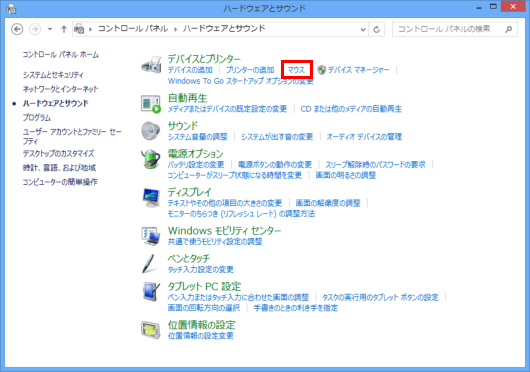The height and width of the screenshot is (372, 530).
Task: Click the Windows モビリティ センター icon
Action: tap(151, 236)
